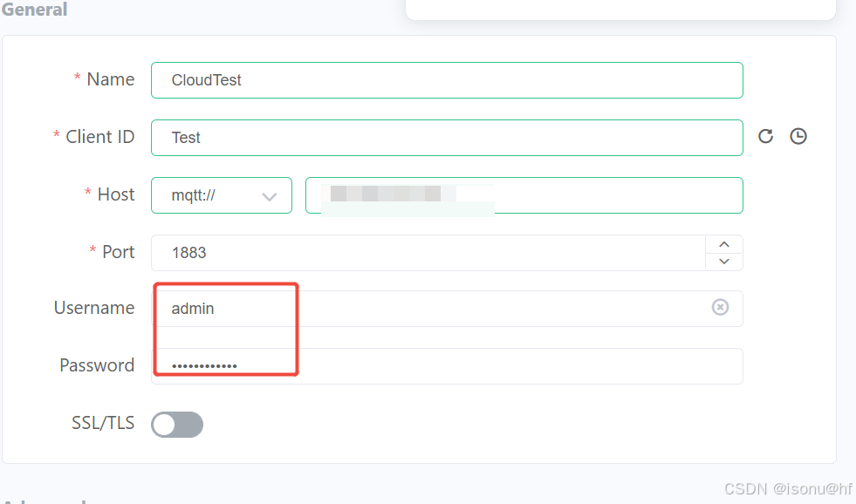Open Client ID history using the clock icon
The height and width of the screenshot is (504, 856).
pos(798,136)
